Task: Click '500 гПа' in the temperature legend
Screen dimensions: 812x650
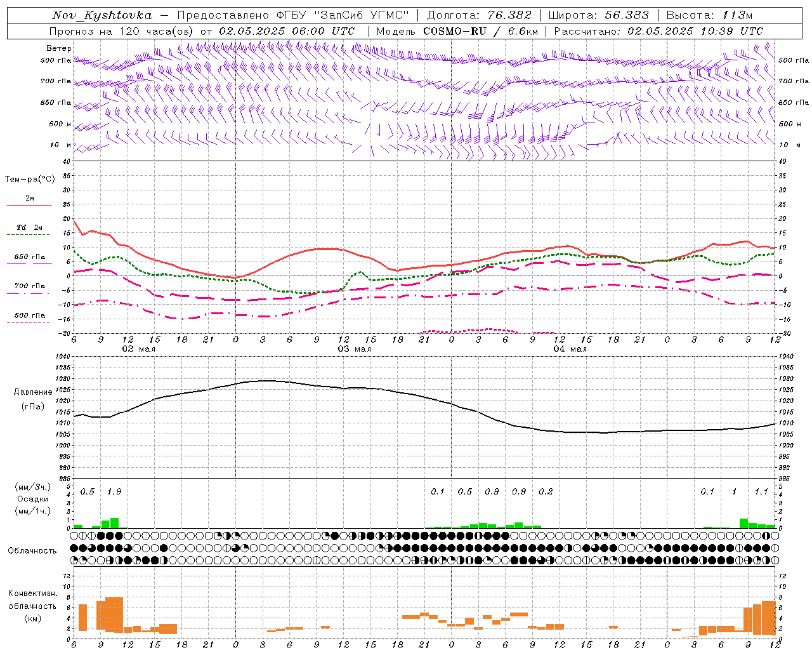Action: click(30, 315)
